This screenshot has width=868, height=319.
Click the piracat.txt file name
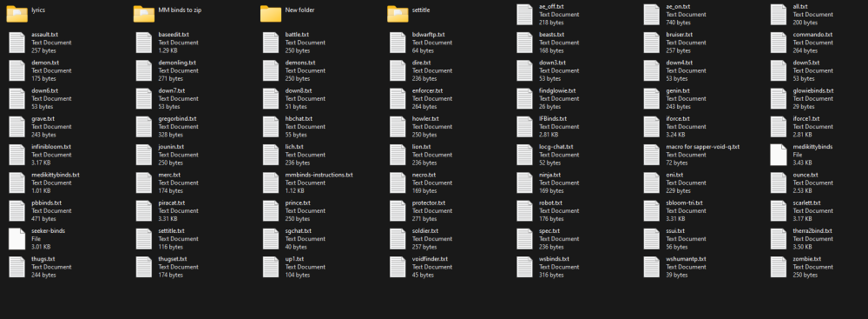(172, 203)
